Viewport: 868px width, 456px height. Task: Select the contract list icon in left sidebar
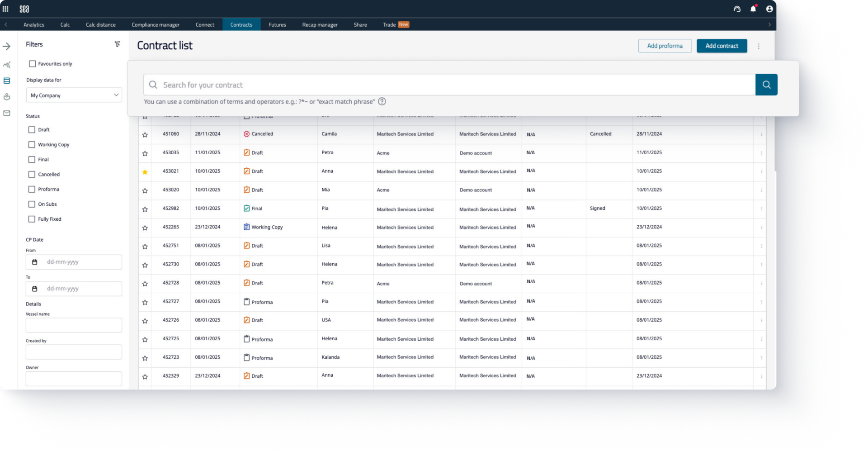pos(7,81)
